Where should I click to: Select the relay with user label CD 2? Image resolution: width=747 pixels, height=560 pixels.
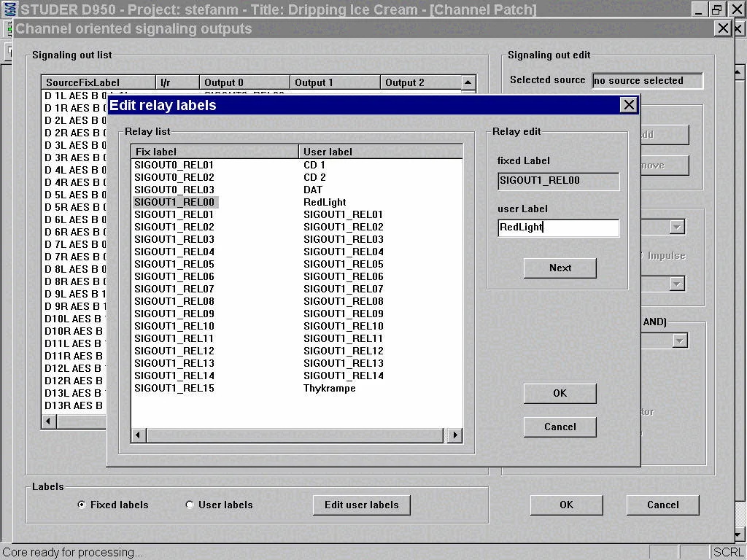314,177
